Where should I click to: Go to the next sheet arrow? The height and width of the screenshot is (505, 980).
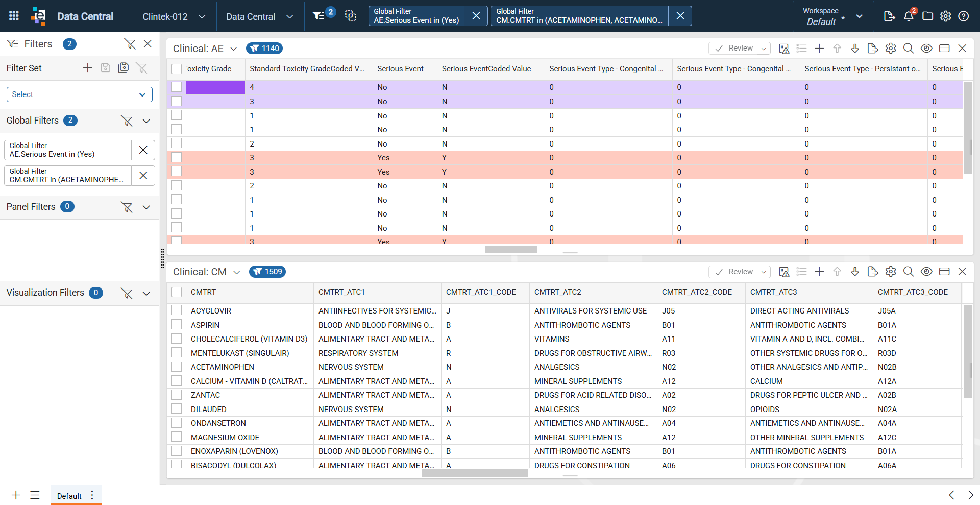coord(970,495)
